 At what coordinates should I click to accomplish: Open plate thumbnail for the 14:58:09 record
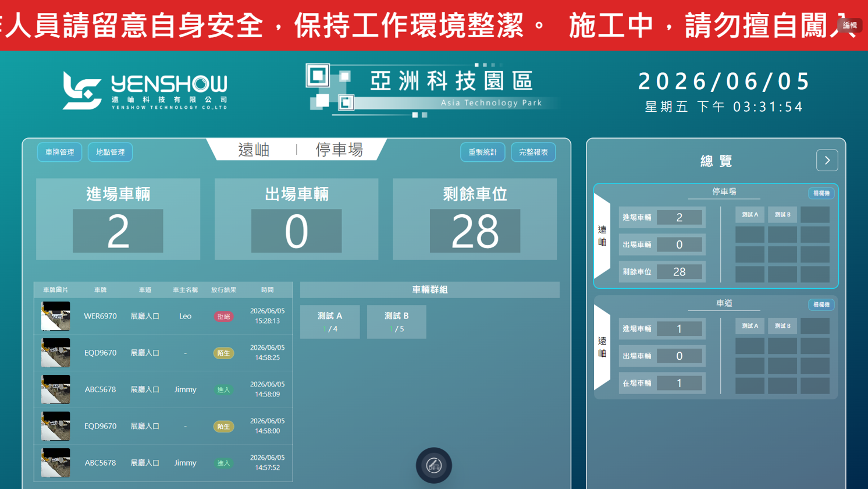pos(56,389)
